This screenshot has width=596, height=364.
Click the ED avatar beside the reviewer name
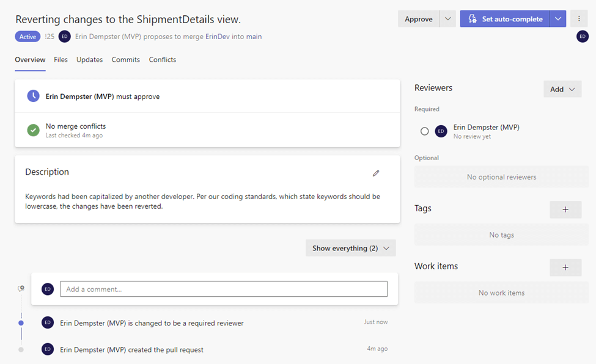[x=441, y=131]
